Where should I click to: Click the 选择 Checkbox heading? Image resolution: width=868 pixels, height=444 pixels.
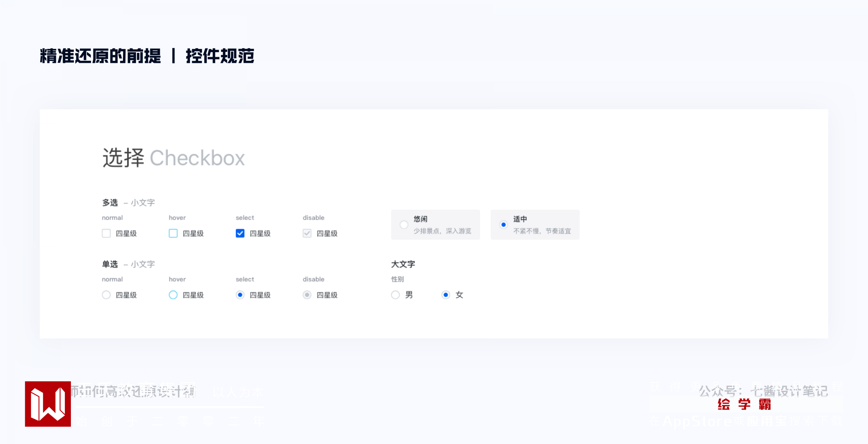174,158
